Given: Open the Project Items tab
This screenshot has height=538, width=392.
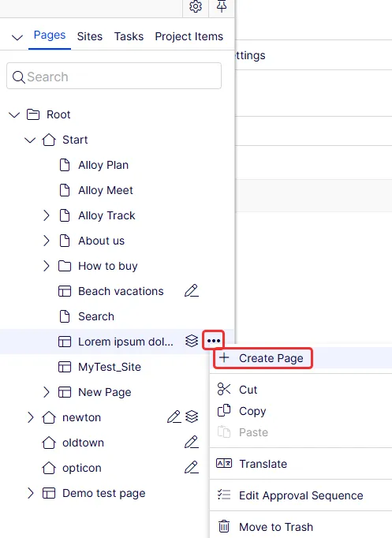Looking at the screenshot, I should tap(189, 36).
